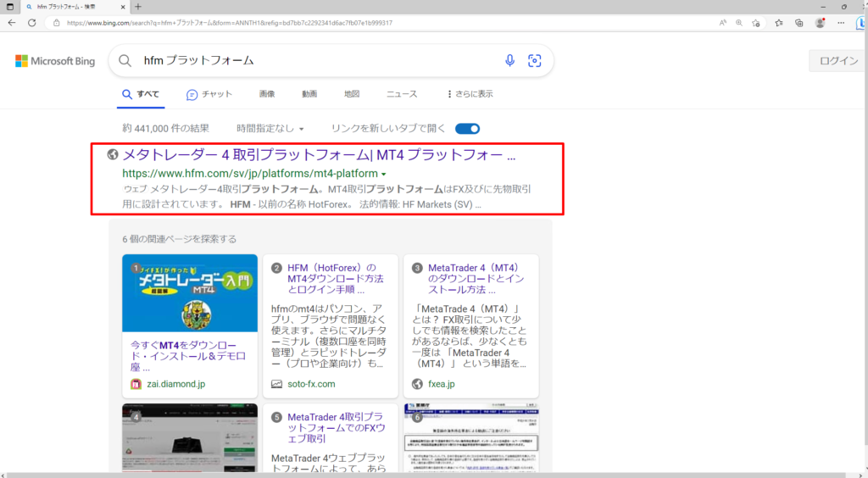Open the hfm.com mt4-platform URL link
The height and width of the screenshot is (478, 868).
[x=250, y=173]
